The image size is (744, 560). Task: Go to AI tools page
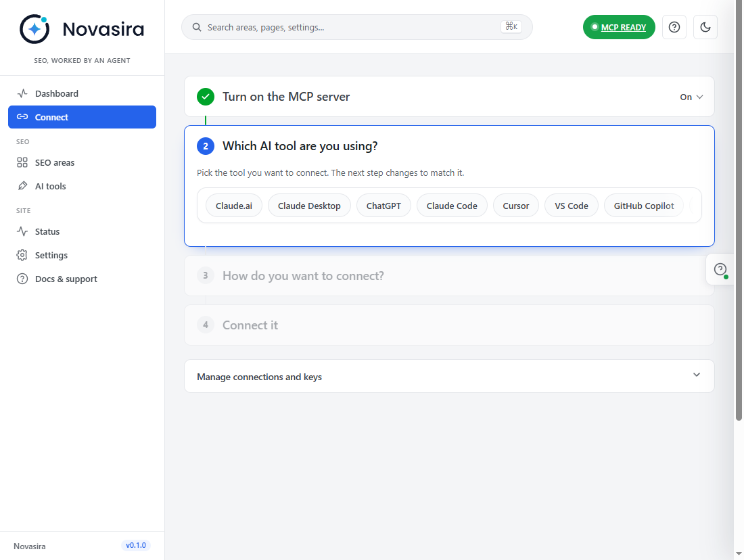82,187
